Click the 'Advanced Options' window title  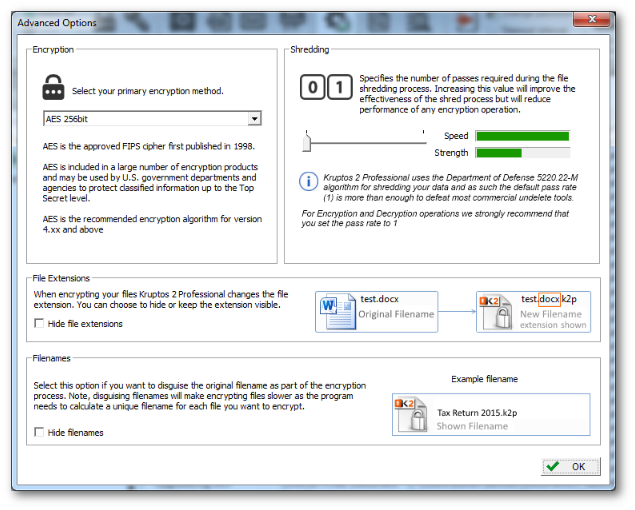coord(57,23)
